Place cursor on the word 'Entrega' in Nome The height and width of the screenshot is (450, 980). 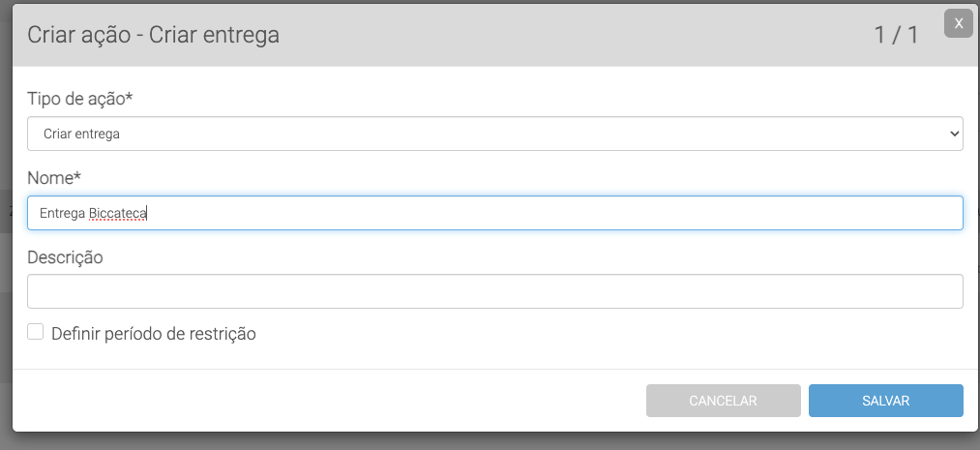click(x=62, y=213)
